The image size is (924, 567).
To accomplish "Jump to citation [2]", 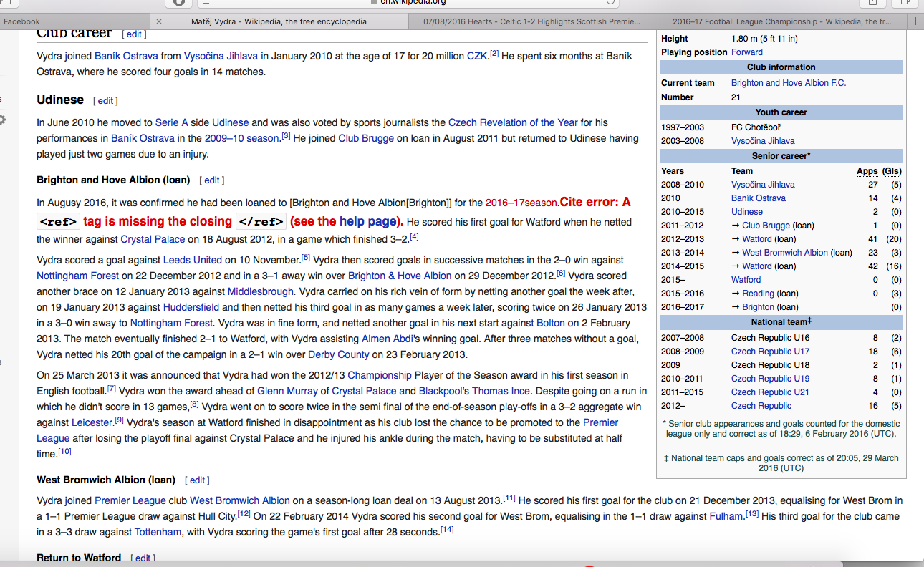I will [494, 53].
